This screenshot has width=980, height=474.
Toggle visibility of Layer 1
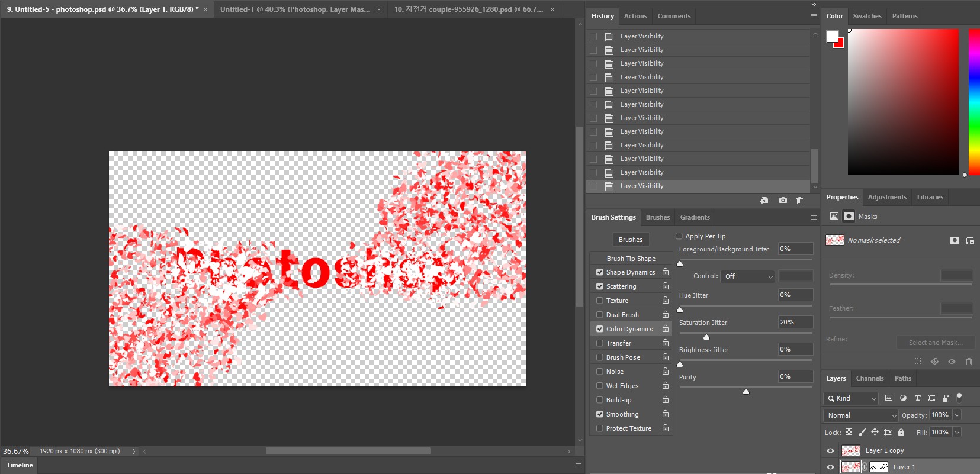tap(830, 467)
